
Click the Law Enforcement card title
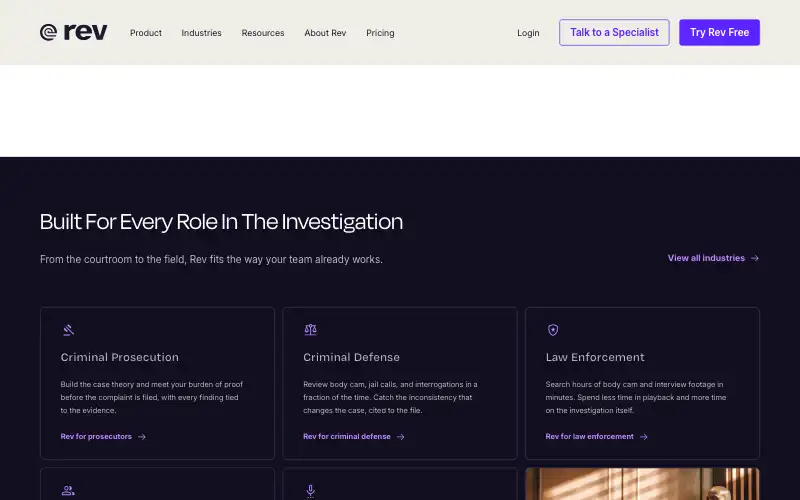595,357
